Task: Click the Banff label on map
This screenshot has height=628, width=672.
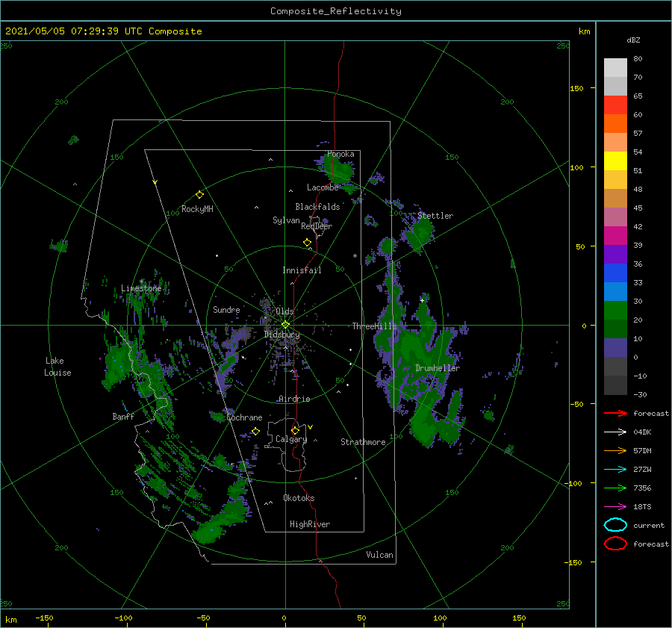Action: (x=123, y=416)
